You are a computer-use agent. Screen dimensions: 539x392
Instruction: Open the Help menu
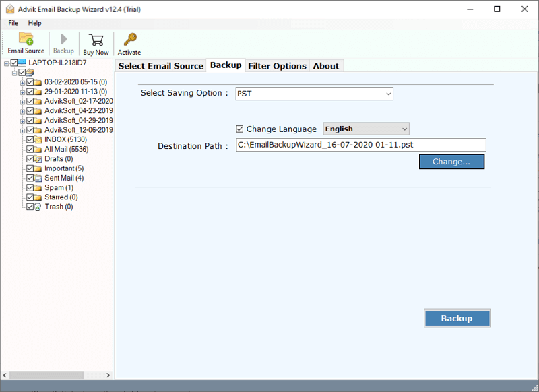[35, 23]
